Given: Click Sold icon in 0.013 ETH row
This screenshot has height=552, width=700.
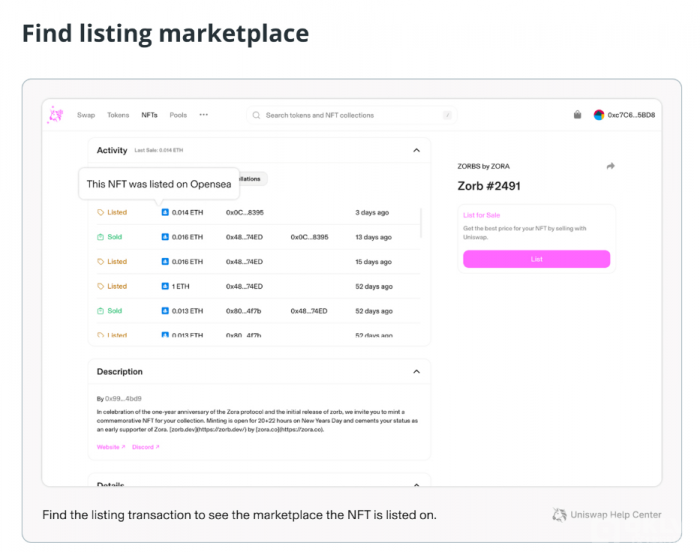Looking at the screenshot, I should pos(100,310).
